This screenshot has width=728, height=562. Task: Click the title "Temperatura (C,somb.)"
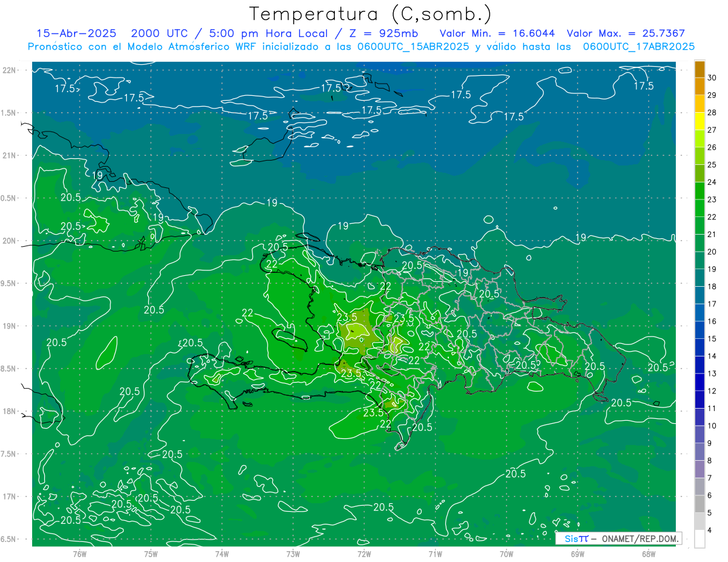pos(371,14)
